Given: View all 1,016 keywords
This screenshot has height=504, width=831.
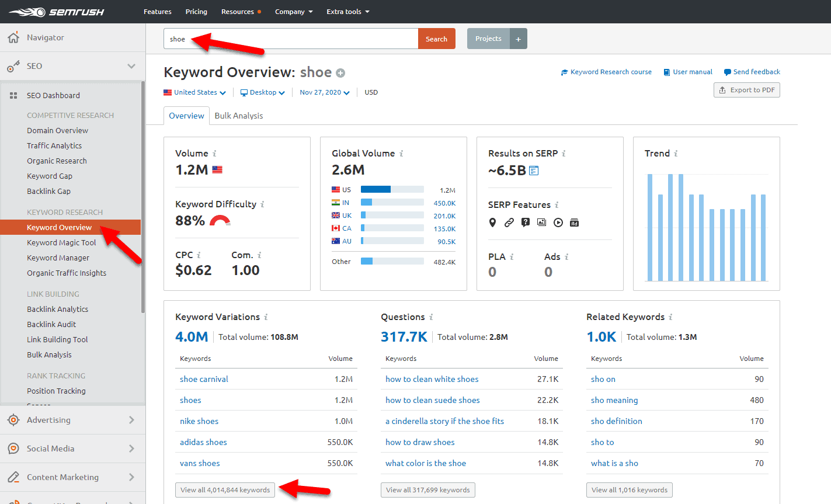Looking at the screenshot, I should (x=630, y=490).
